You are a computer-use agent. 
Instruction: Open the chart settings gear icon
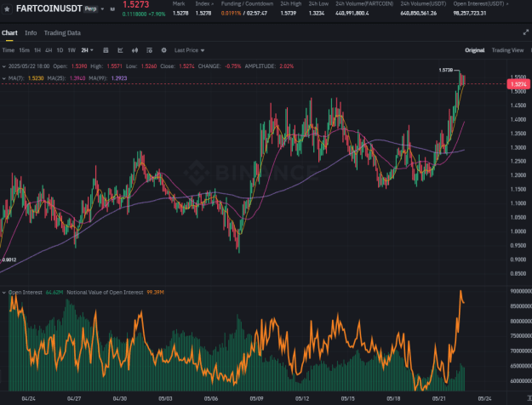click(164, 50)
